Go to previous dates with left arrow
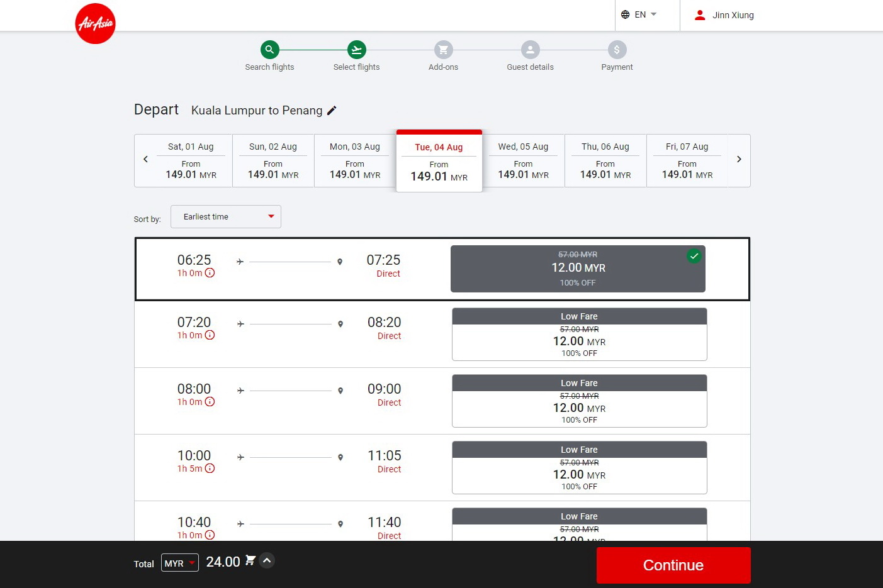The height and width of the screenshot is (588, 883). (145, 160)
